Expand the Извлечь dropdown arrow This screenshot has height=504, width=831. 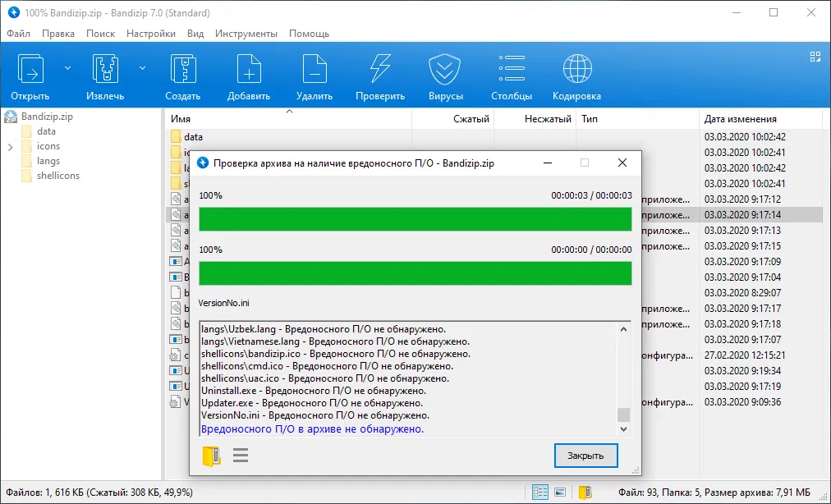point(143,68)
